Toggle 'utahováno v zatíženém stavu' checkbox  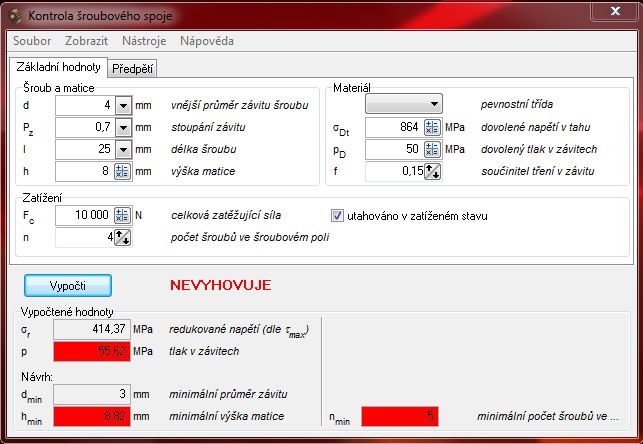click(x=337, y=215)
